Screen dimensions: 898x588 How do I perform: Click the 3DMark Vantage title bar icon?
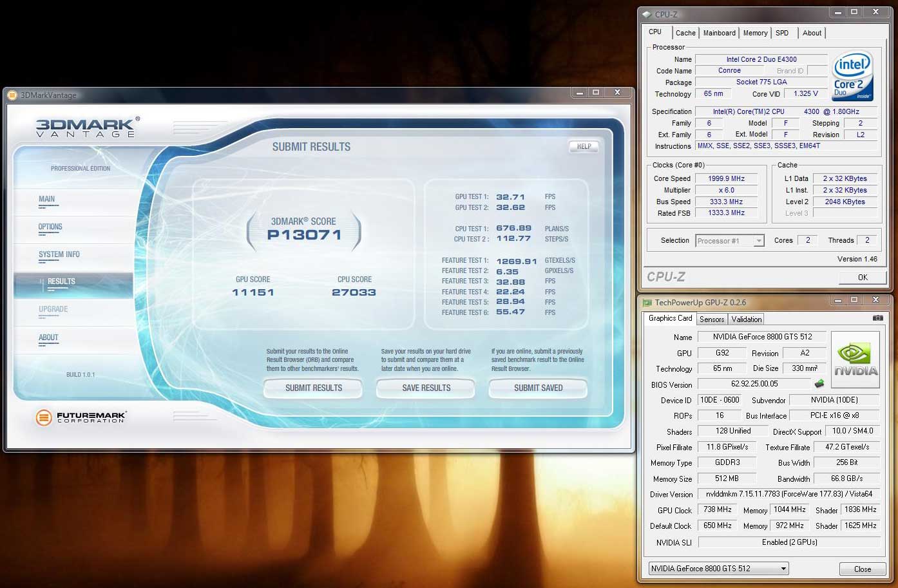12,95
